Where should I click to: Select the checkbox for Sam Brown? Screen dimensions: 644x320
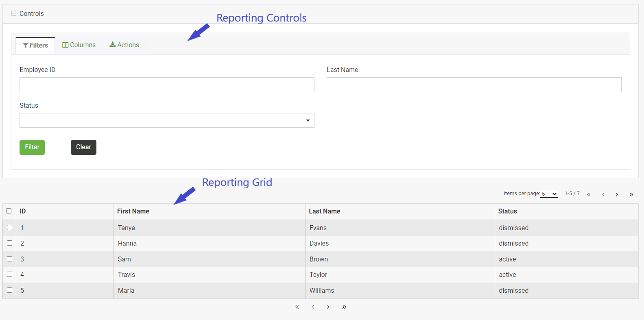10,259
